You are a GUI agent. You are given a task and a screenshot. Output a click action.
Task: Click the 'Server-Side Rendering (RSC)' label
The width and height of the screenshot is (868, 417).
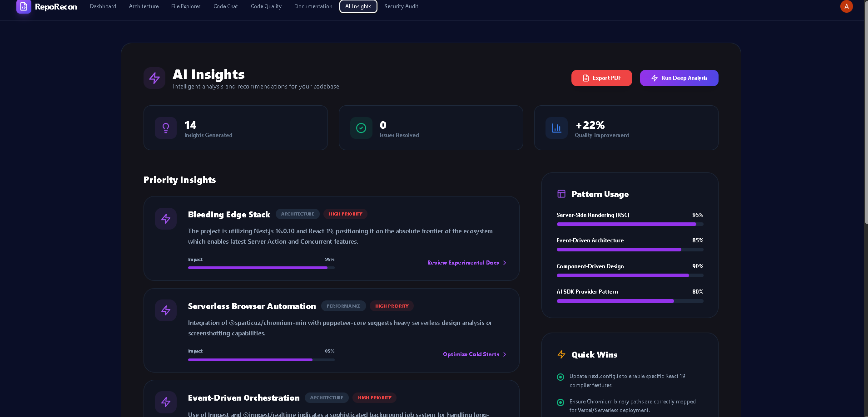point(593,215)
